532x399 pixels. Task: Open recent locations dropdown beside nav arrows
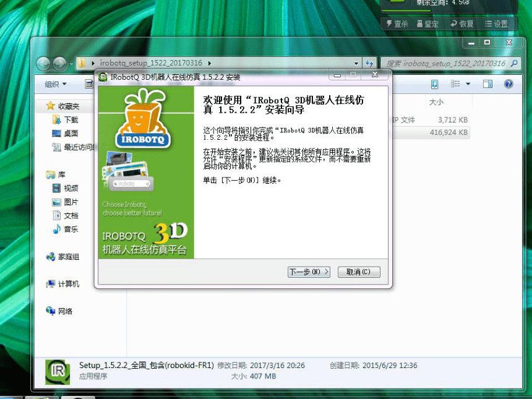(x=71, y=64)
